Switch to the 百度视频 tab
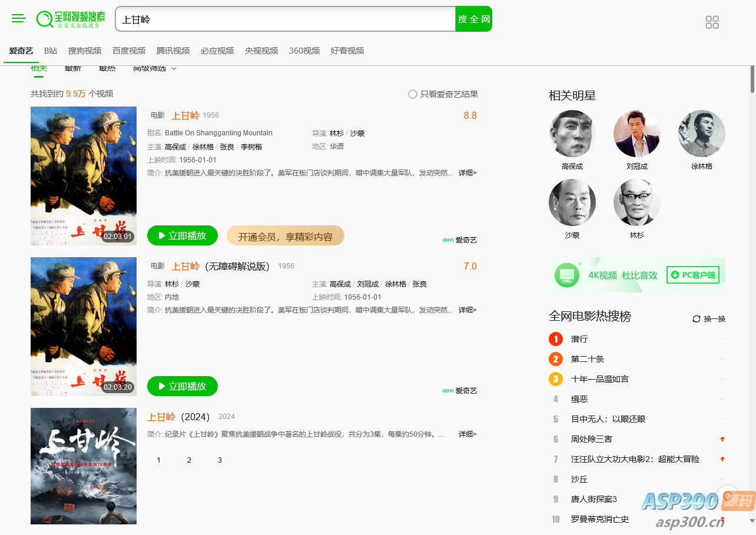Screen dimensions: 756x535 [x=129, y=51]
